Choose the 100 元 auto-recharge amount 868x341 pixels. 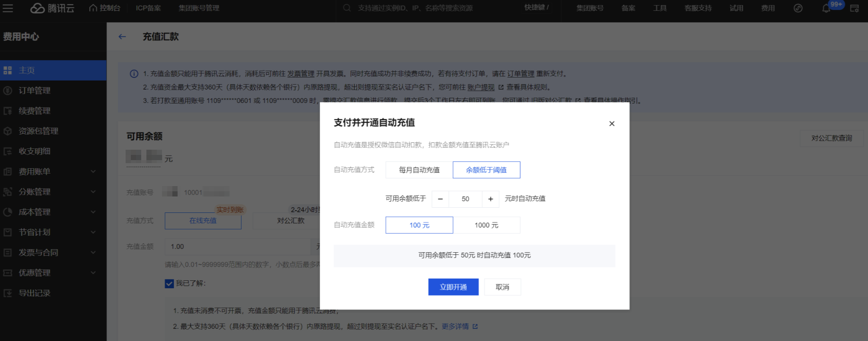pos(419,225)
